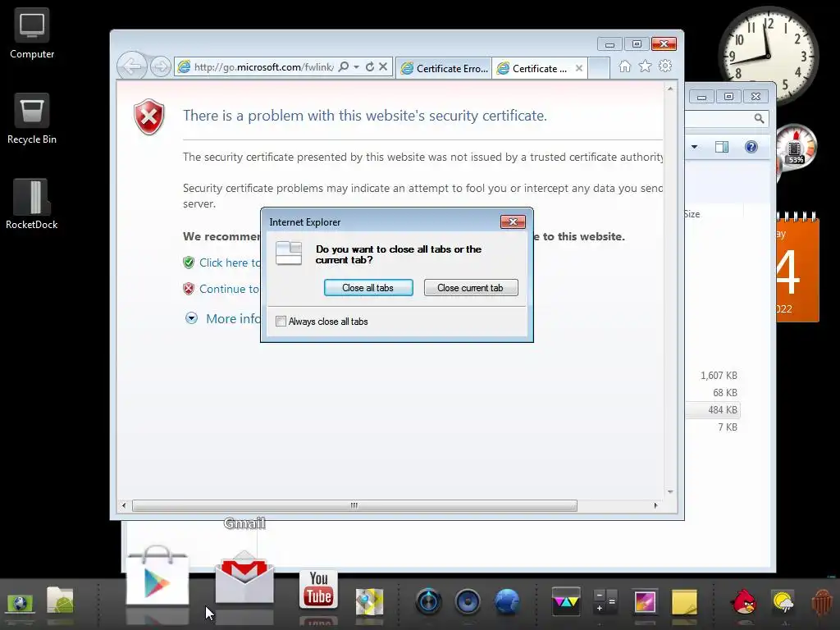Screen dimensions: 840x630
Task: Open Favorites star icon
Action: tap(645, 66)
